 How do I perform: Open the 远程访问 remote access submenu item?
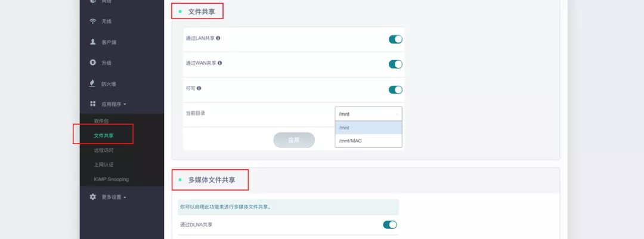104,150
